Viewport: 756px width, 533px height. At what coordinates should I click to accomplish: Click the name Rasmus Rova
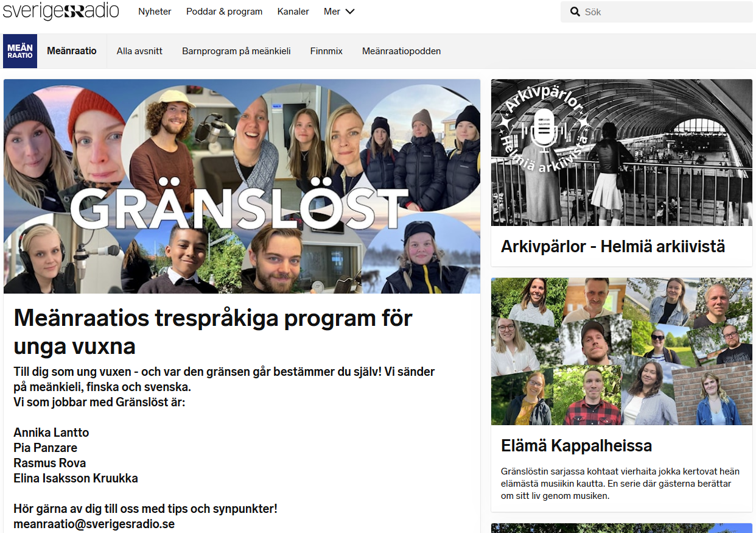pyautogui.click(x=50, y=463)
